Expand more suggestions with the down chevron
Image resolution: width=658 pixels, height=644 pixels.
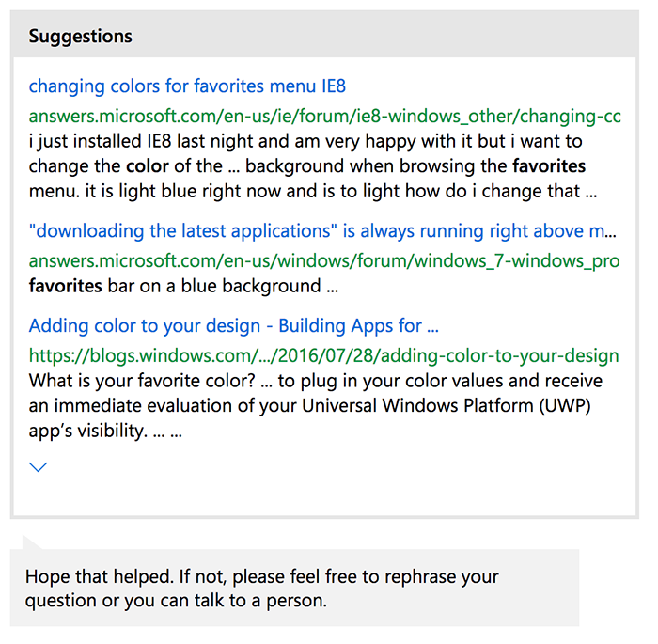38,467
